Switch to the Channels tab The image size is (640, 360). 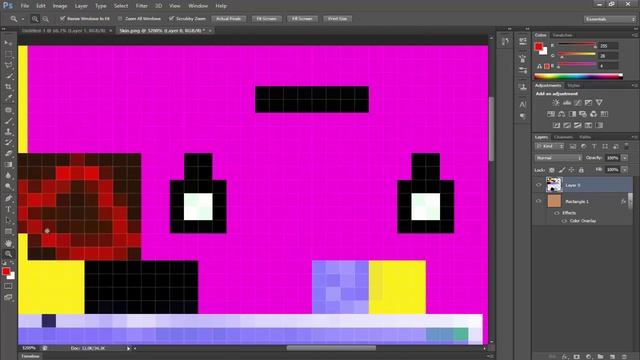[563, 137]
